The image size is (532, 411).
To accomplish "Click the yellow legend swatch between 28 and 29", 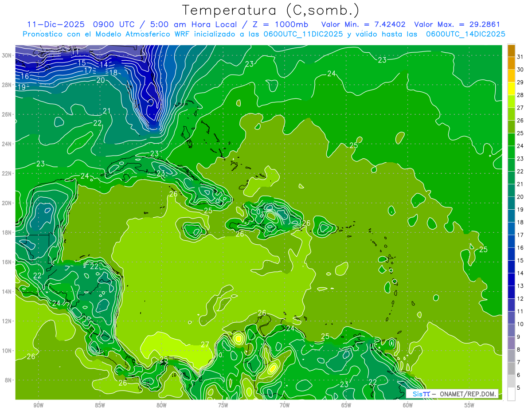I will point(511,88).
